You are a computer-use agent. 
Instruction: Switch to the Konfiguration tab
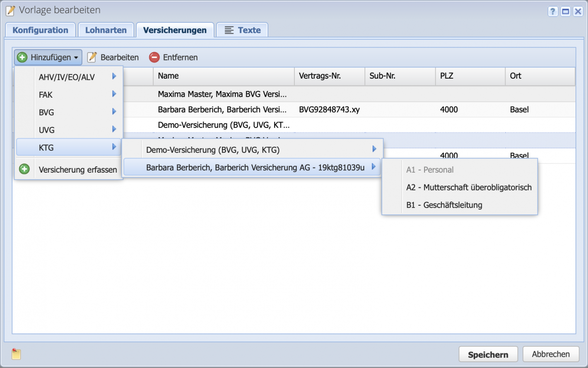tap(40, 29)
